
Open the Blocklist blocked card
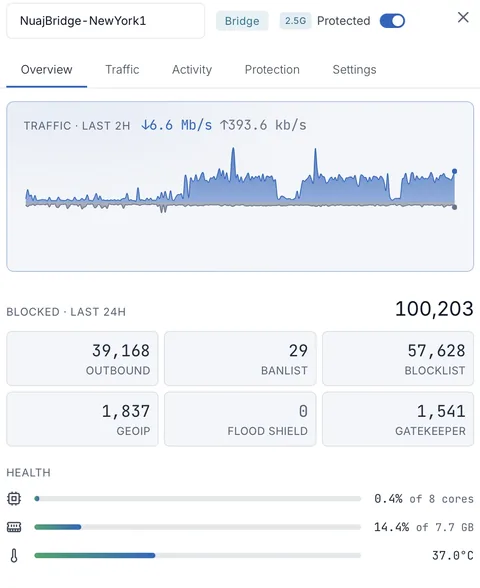coord(398,358)
